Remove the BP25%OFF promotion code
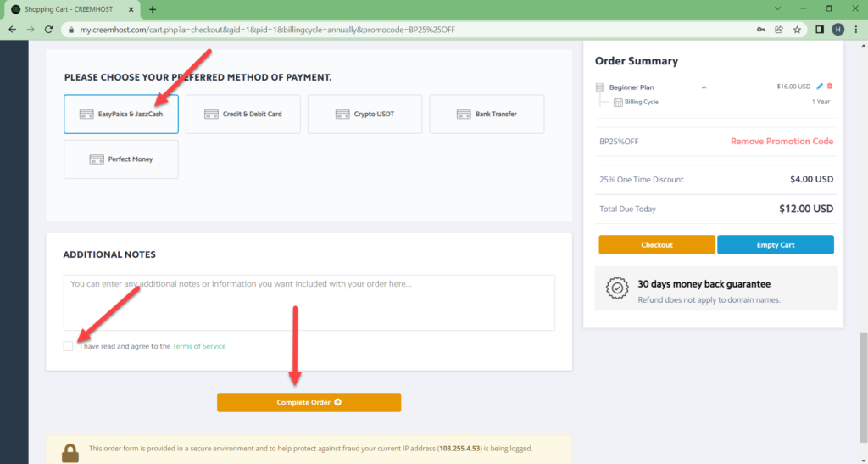The height and width of the screenshot is (464, 868). point(782,141)
